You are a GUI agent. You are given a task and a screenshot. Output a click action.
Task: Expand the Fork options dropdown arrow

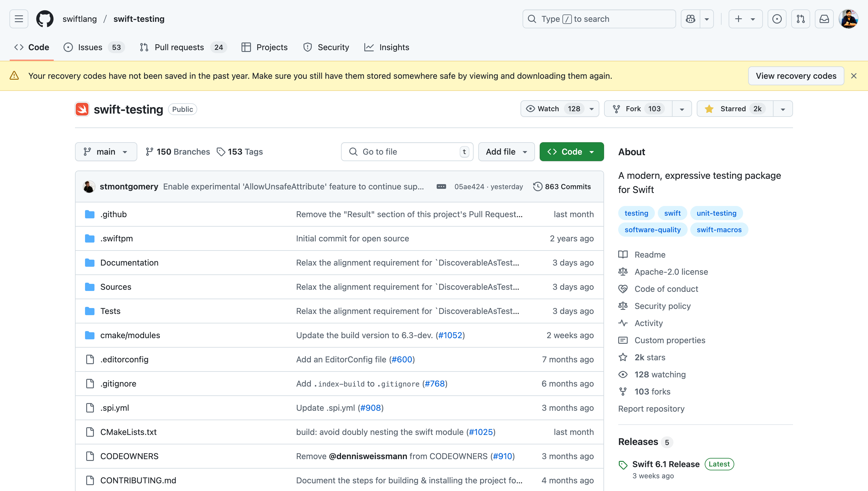click(682, 109)
